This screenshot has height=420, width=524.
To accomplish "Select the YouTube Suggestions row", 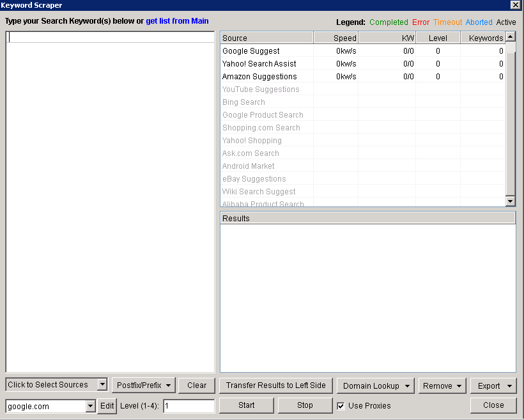I will (x=363, y=89).
